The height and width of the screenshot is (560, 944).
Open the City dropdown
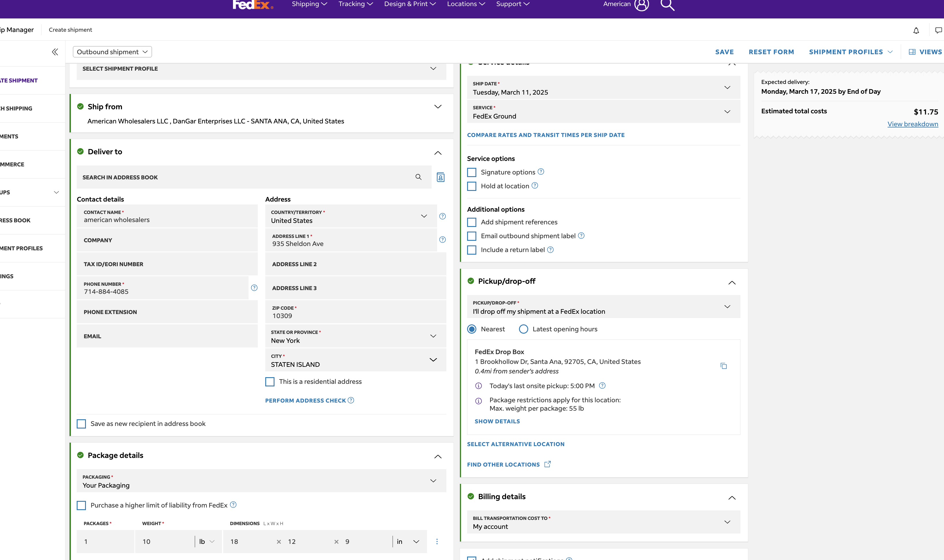click(356, 360)
